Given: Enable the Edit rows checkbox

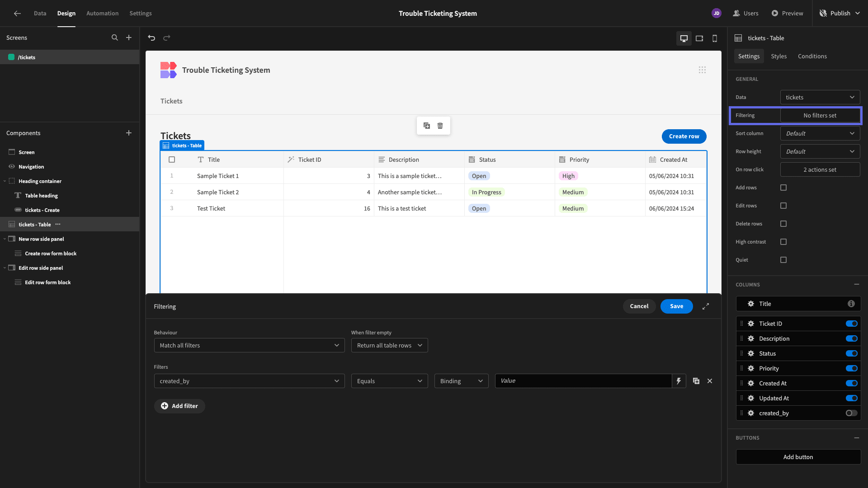Looking at the screenshot, I should click(783, 206).
